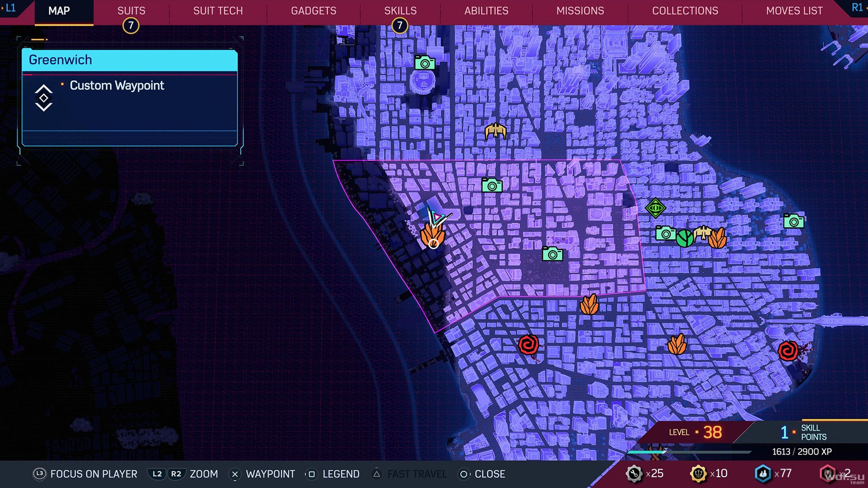Image resolution: width=868 pixels, height=488 pixels.
Task: Click the activity token counter showing x25
Action: click(x=645, y=474)
